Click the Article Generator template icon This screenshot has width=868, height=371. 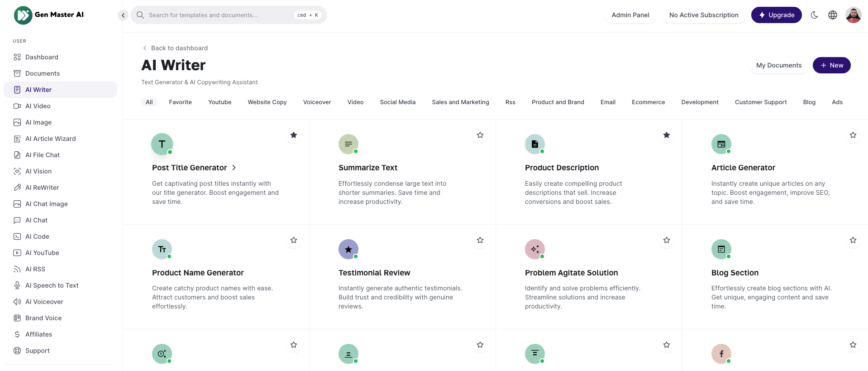721,144
